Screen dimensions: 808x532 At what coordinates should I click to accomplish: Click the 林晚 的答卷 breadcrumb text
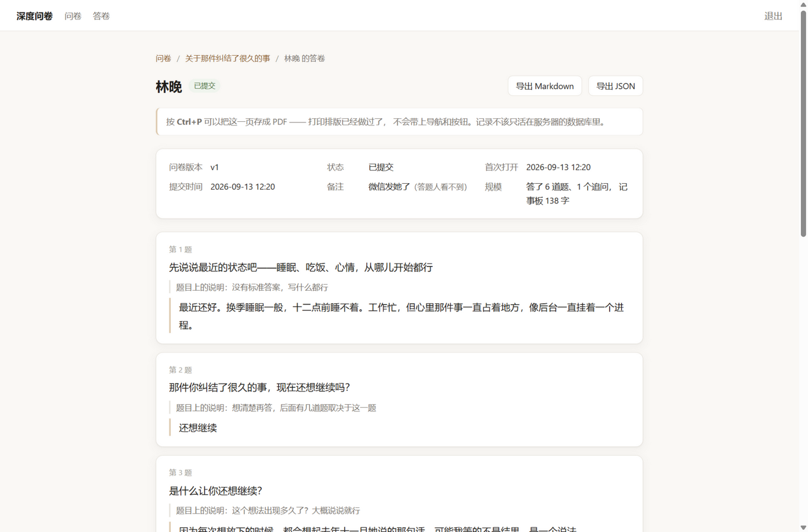point(305,59)
